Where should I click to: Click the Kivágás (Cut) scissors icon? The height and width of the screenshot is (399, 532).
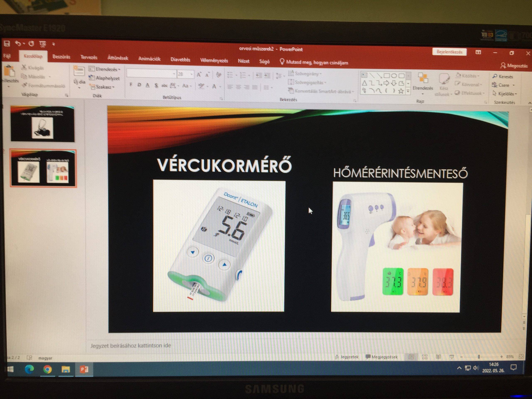[x=24, y=67]
